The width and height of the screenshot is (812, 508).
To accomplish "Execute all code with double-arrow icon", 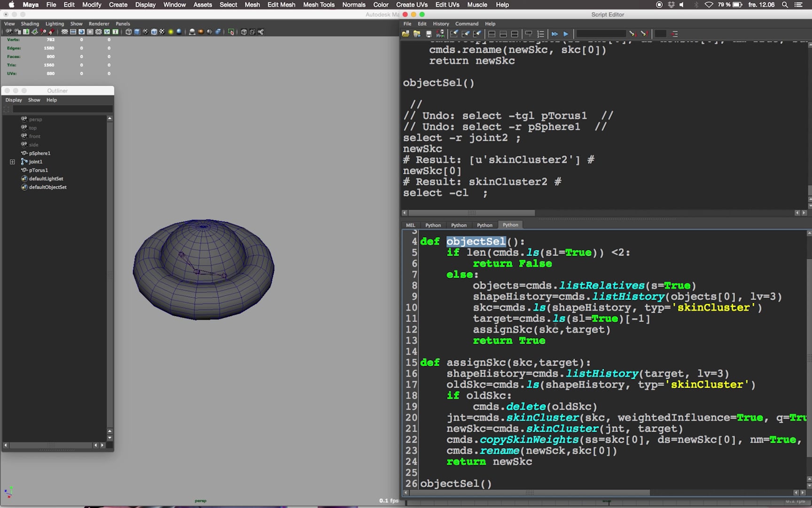I will click(x=555, y=33).
